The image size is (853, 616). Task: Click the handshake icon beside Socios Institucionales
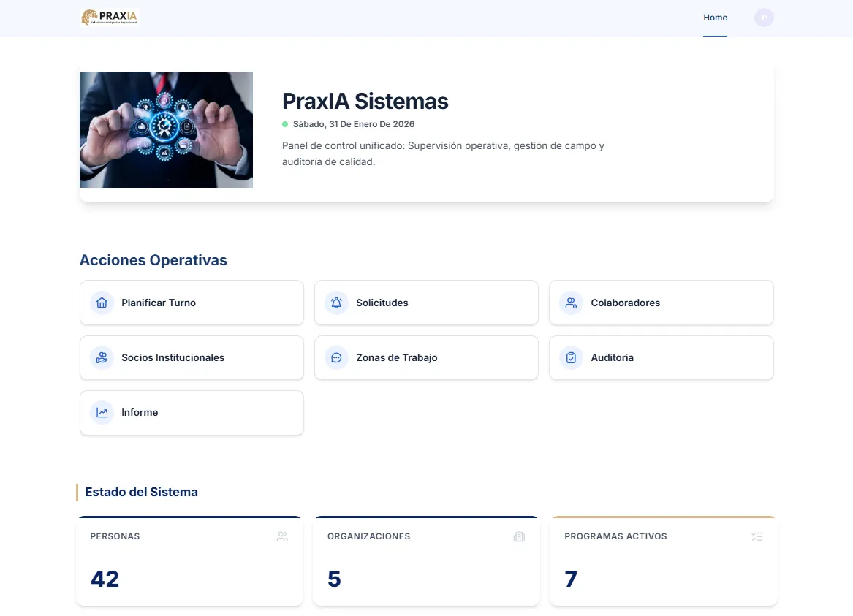102,358
